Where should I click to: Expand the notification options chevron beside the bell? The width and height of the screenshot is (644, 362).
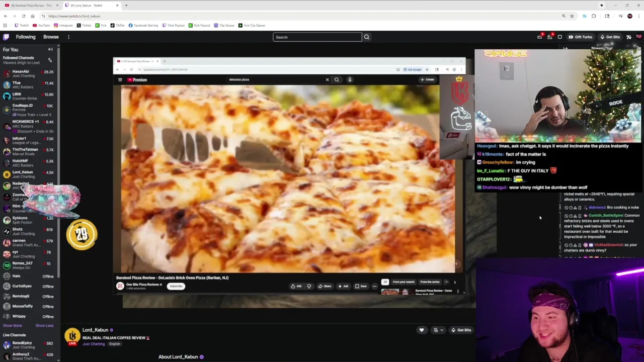pos(442,330)
